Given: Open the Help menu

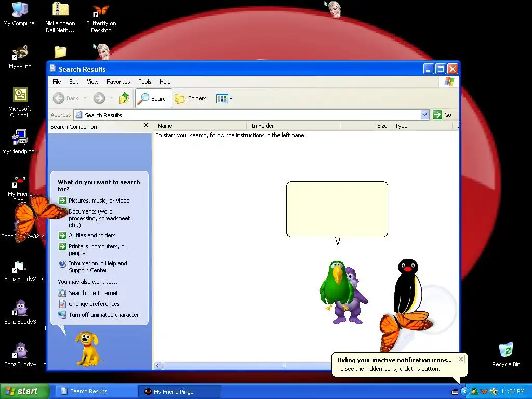Looking at the screenshot, I should point(165,82).
